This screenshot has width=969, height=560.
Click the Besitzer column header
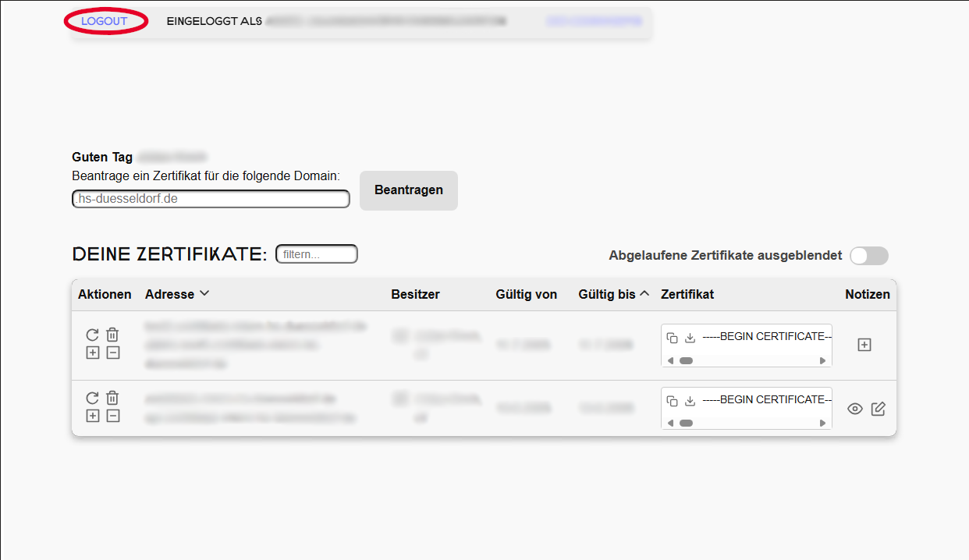pos(415,294)
